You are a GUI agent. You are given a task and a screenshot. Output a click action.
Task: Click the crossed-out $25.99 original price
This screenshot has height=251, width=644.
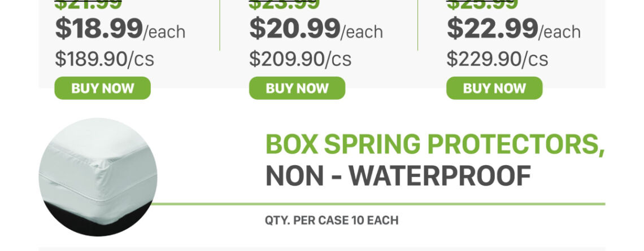click(482, 5)
